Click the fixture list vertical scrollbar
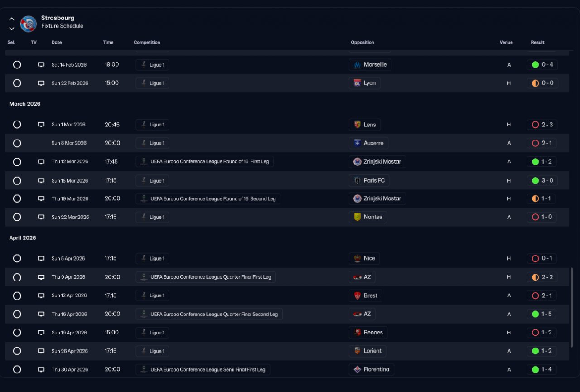The image size is (580, 392). [571, 308]
